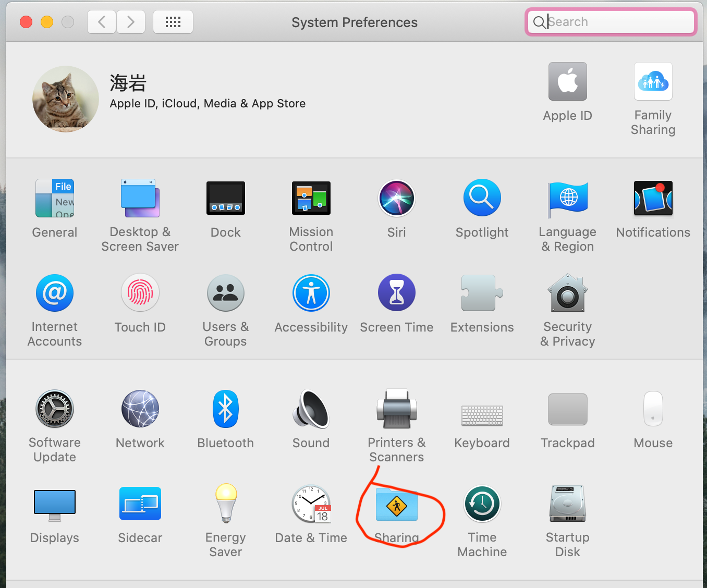
Task: Open Energy Saver settings
Action: [x=225, y=504]
